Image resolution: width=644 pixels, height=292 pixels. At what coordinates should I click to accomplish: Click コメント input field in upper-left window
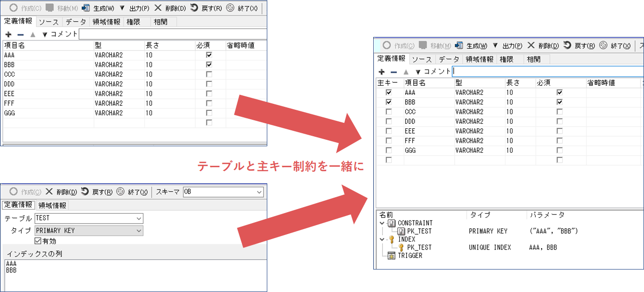click(x=173, y=34)
